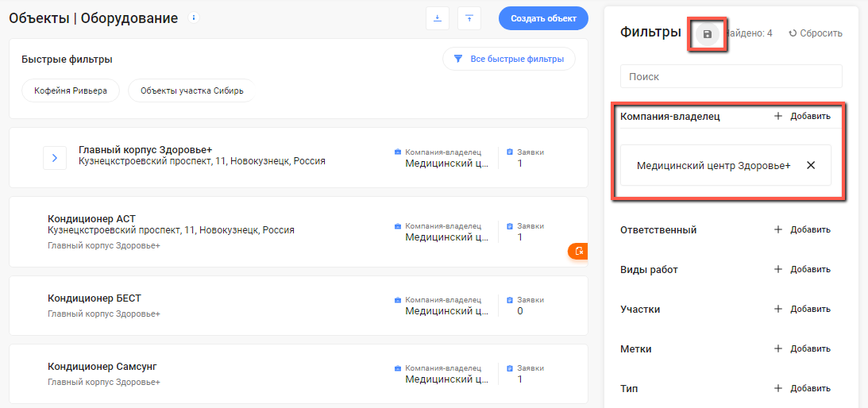Click the download icon button in header
The width and height of the screenshot is (868, 408).
click(438, 18)
